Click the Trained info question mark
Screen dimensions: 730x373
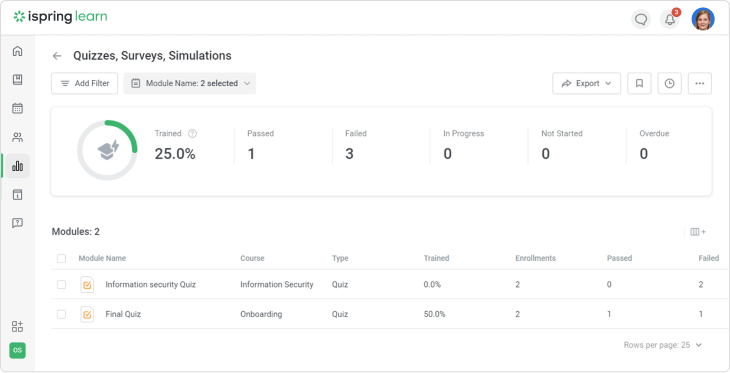pyautogui.click(x=192, y=134)
